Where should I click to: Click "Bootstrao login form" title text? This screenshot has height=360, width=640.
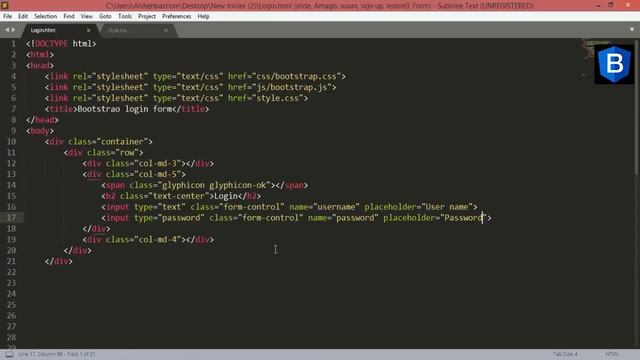point(124,109)
